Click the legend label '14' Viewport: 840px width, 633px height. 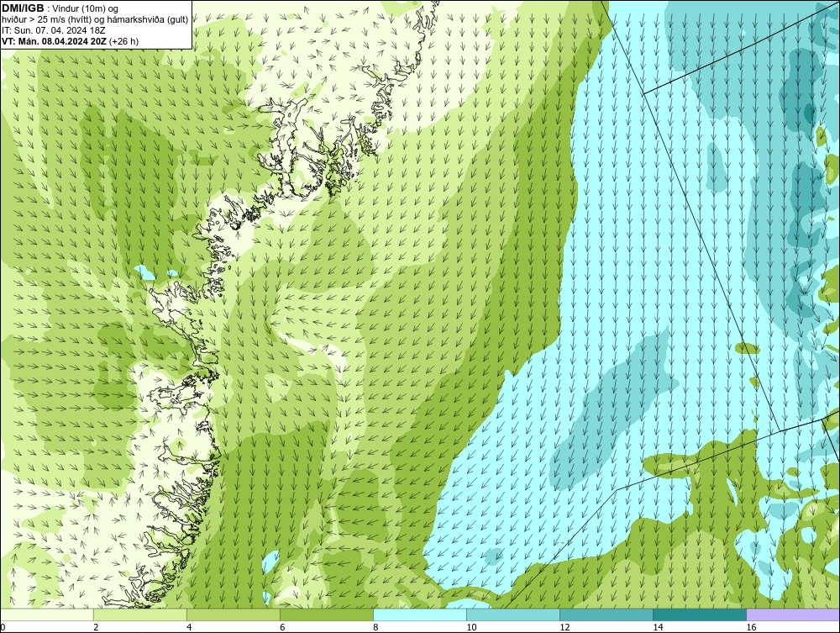point(658,627)
